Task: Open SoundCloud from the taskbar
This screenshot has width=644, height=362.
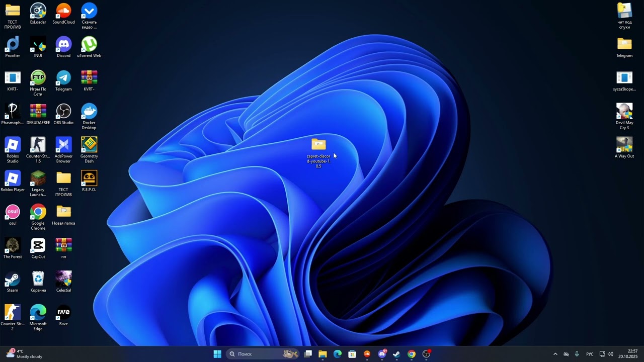Action: point(367,354)
